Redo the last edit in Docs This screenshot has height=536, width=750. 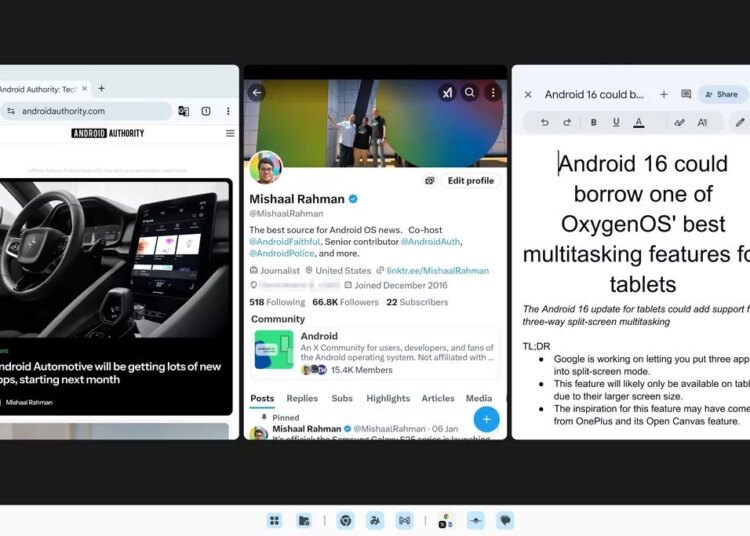click(x=567, y=122)
